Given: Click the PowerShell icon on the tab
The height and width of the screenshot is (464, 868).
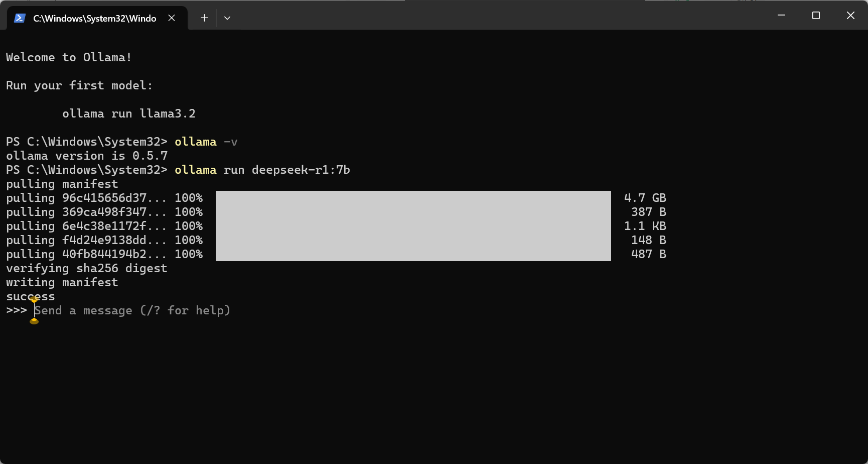Looking at the screenshot, I should tap(20, 18).
